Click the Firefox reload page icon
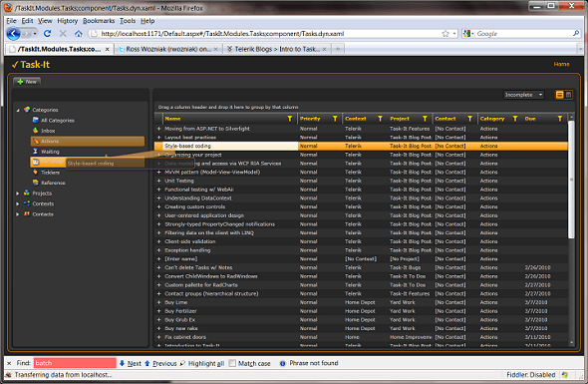 coord(47,34)
